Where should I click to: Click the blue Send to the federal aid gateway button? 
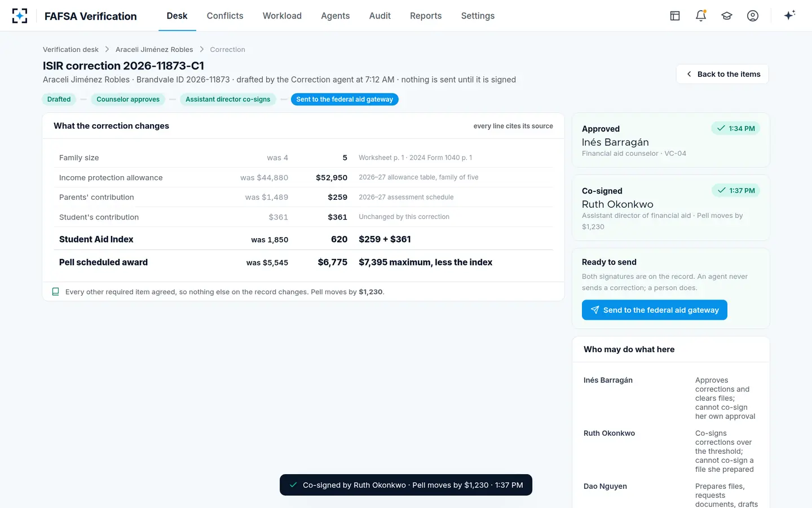[x=654, y=310]
